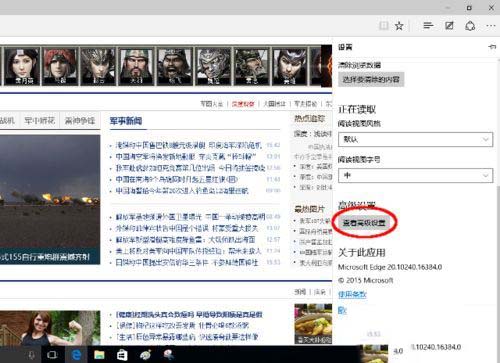This screenshot has width=500, height=363.
Task: Open the More actions ellipsis menu
Action: (x=490, y=26)
